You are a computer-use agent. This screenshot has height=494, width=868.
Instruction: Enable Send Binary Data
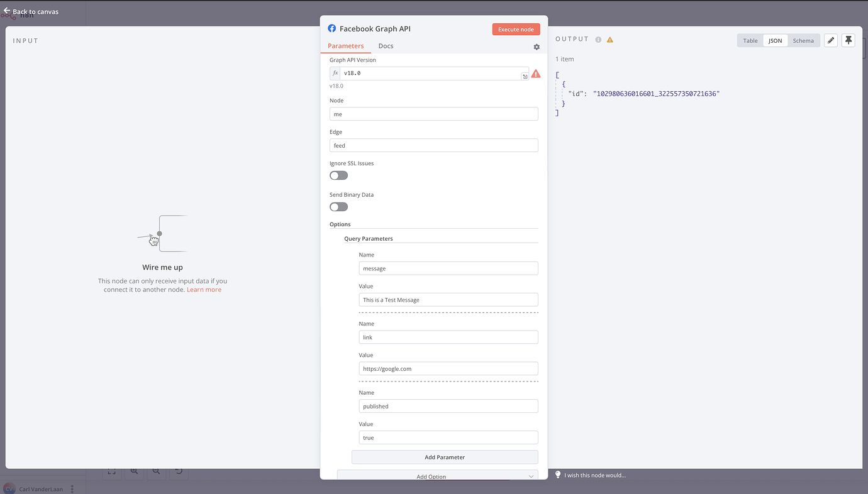[x=338, y=206]
